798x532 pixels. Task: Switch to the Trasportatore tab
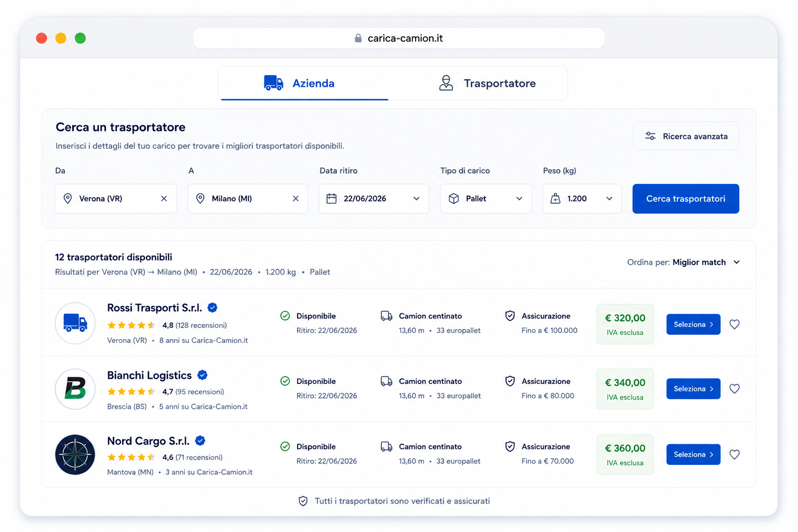pos(487,83)
